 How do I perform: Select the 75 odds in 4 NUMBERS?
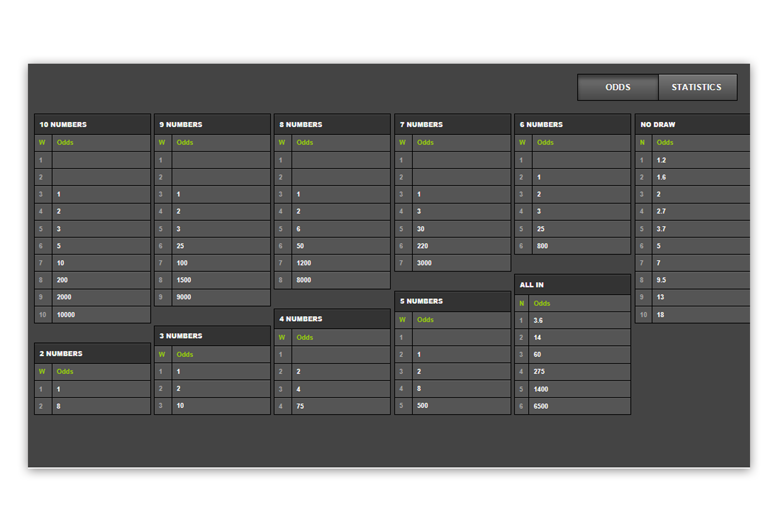341,406
